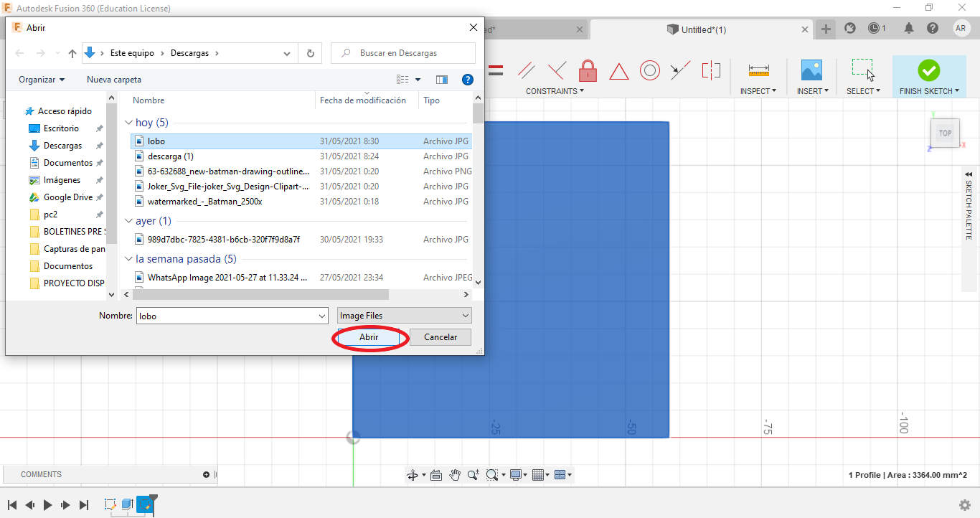Select the Parallel constraint tool

click(527, 70)
